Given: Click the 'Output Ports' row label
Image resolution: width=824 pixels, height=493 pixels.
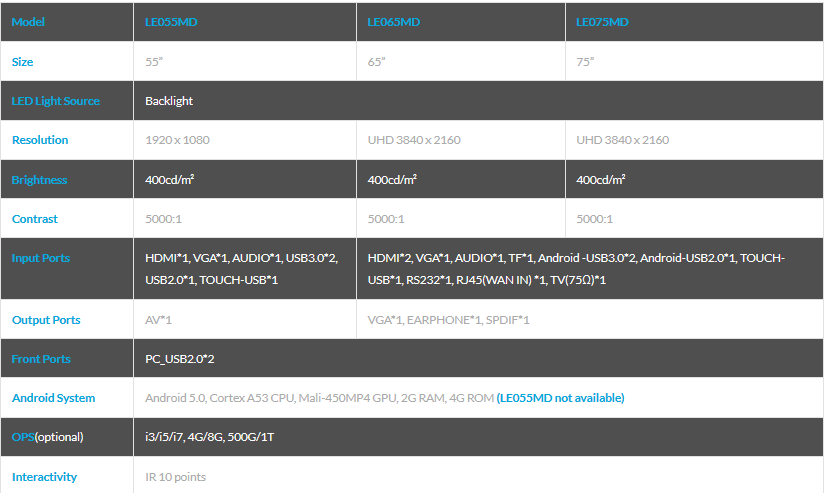Looking at the screenshot, I should (x=46, y=320).
